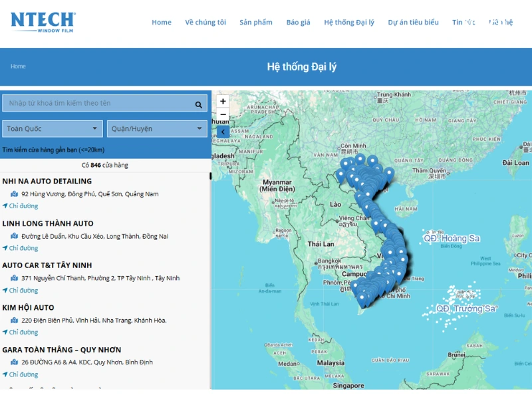Open the Hệ thống Đại lý menu item

(348, 23)
